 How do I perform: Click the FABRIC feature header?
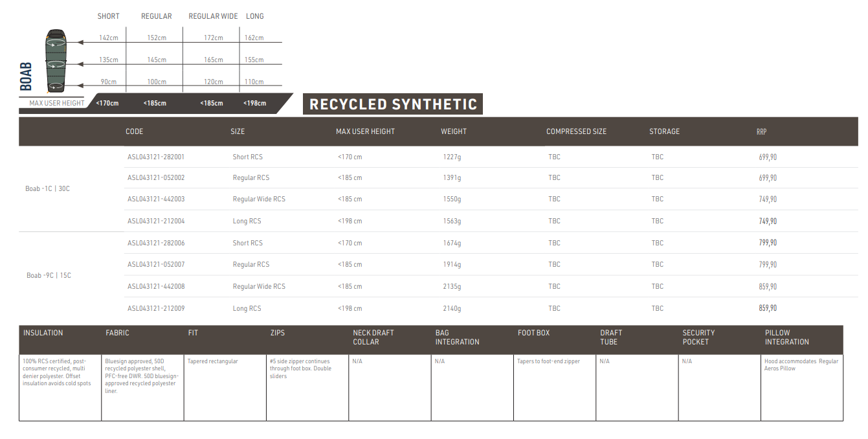pos(117,333)
